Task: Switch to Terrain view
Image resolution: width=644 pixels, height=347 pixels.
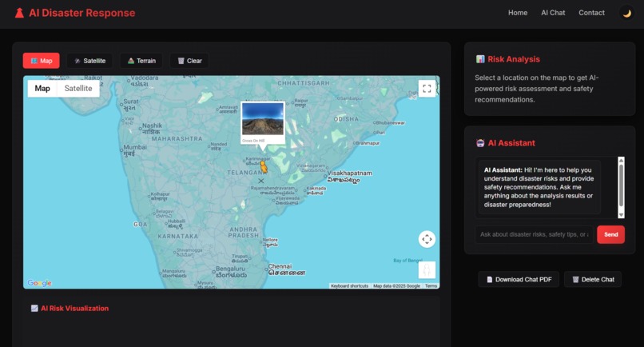Action: [141, 61]
